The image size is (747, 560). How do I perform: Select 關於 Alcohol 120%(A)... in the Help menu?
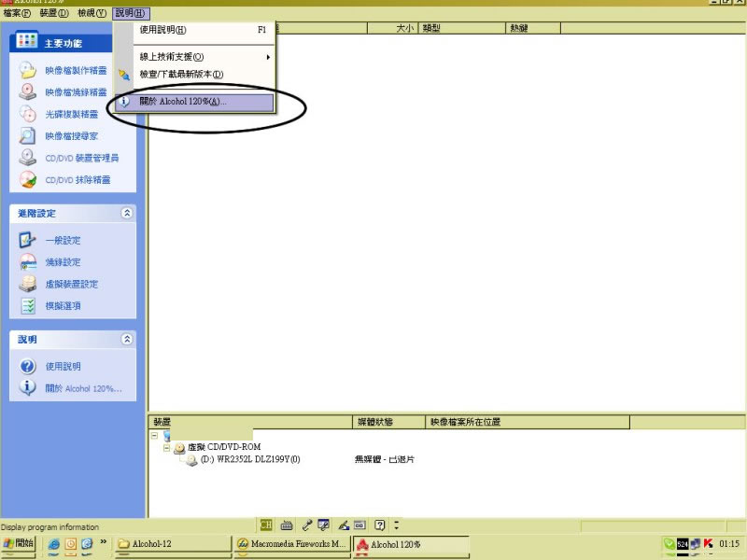click(195, 102)
